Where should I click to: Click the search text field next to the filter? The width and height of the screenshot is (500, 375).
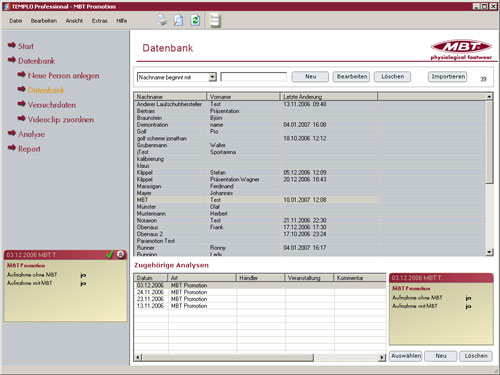[253, 77]
